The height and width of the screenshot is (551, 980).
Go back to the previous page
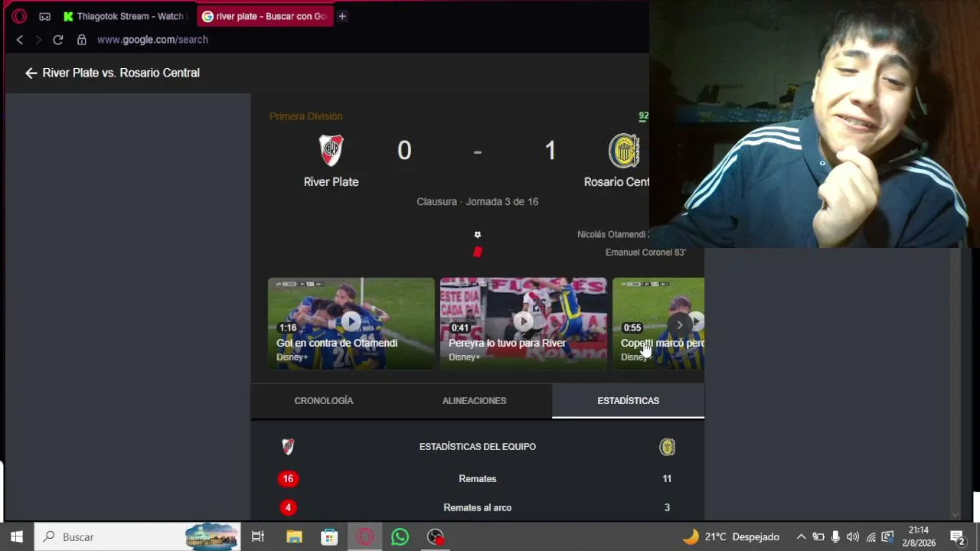tap(20, 40)
